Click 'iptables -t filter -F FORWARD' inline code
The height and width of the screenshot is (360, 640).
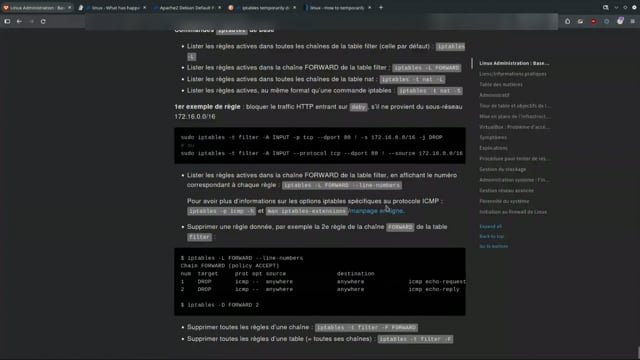(x=366, y=327)
